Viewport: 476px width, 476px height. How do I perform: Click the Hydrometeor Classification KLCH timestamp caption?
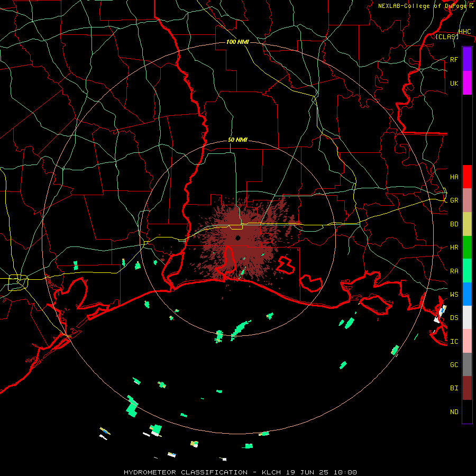(240, 472)
